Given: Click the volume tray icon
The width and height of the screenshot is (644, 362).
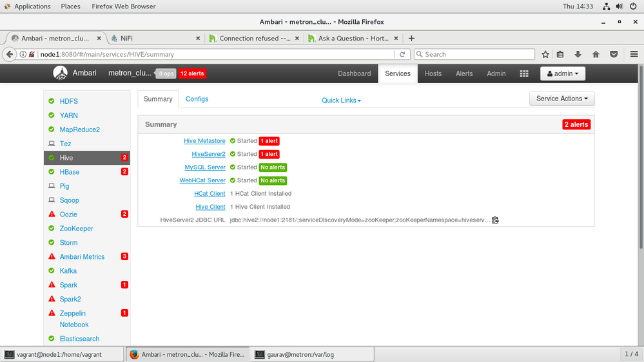Looking at the screenshot, I should (x=620, y=6).
